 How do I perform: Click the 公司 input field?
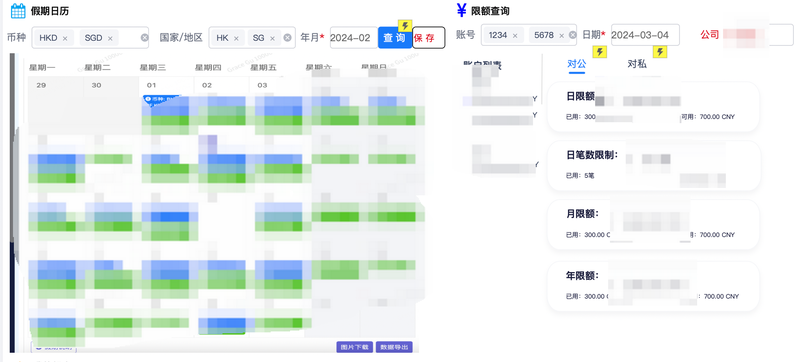click(x=758, y=35)
